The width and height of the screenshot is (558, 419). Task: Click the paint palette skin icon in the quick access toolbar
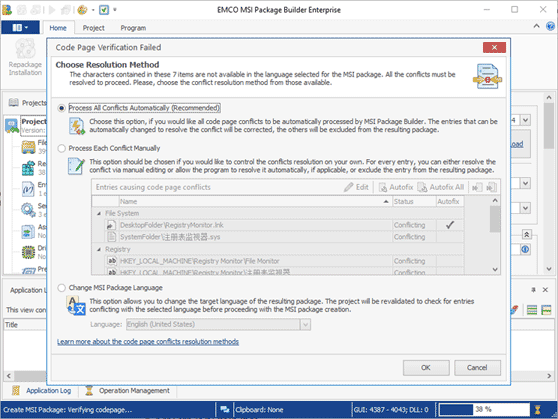pos(82,10)
